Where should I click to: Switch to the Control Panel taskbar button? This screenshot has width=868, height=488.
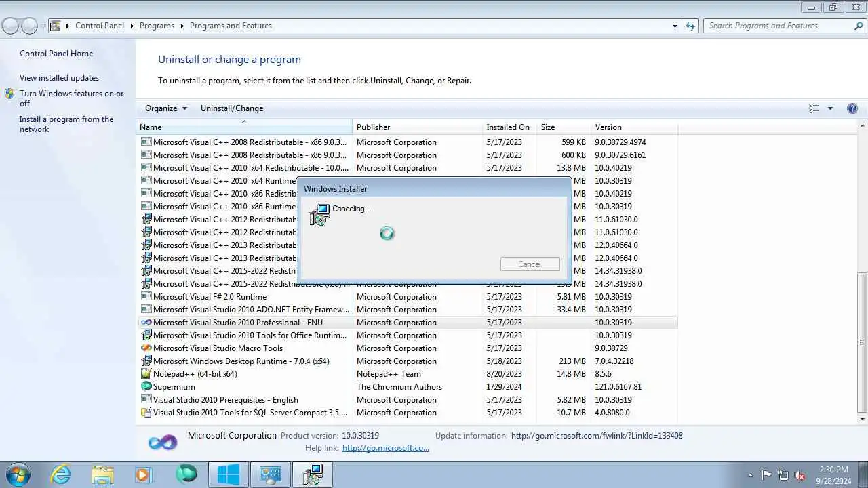point(270,474)
